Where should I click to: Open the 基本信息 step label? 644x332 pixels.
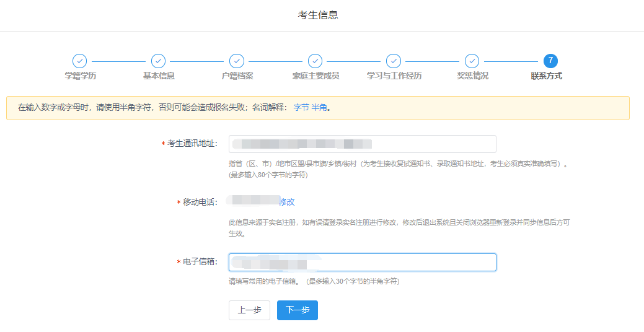coord(159,76)
